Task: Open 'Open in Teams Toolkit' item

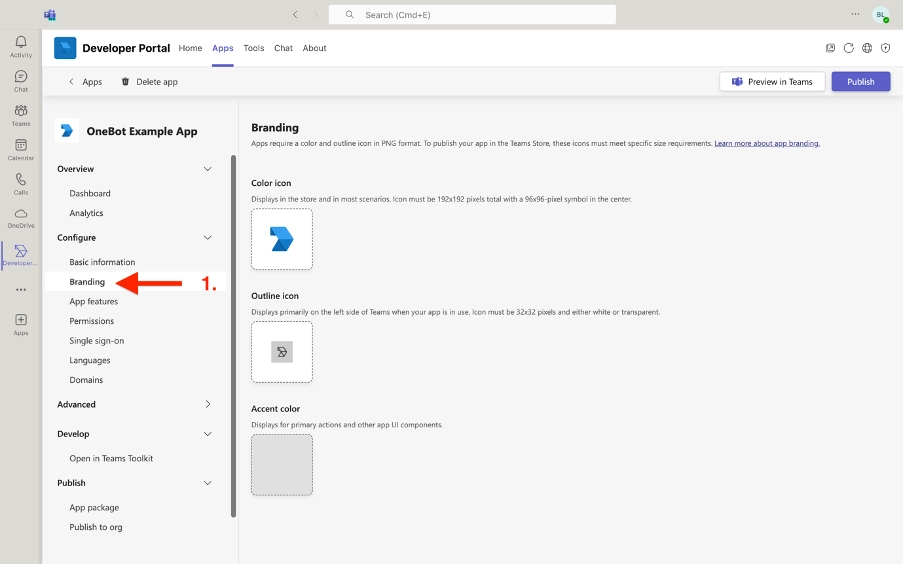Action: pyautogui.click(x=111, y=458)
